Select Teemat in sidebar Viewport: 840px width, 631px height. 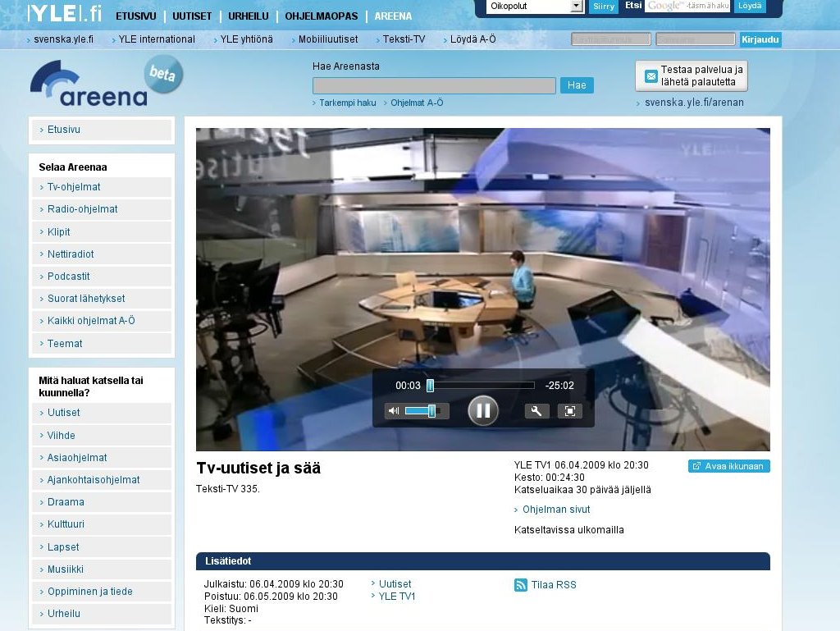[x=102, y=343]
